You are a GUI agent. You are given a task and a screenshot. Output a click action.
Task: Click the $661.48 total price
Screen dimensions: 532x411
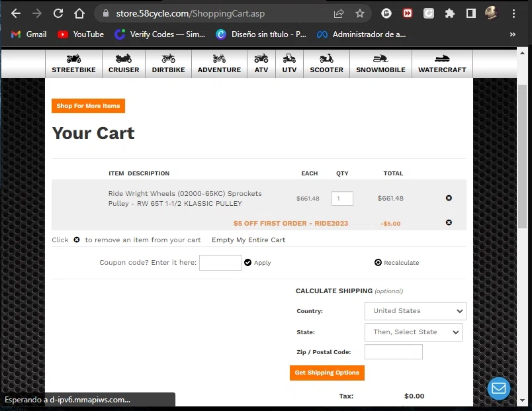tap(390, 198)
